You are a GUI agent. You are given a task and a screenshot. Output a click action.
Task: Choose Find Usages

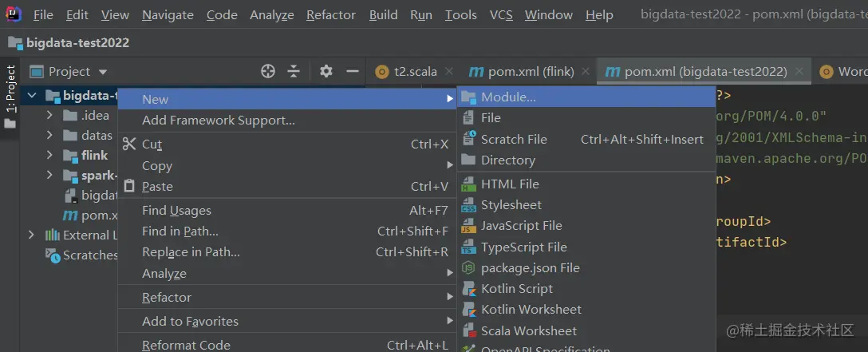tap(287, 210)
